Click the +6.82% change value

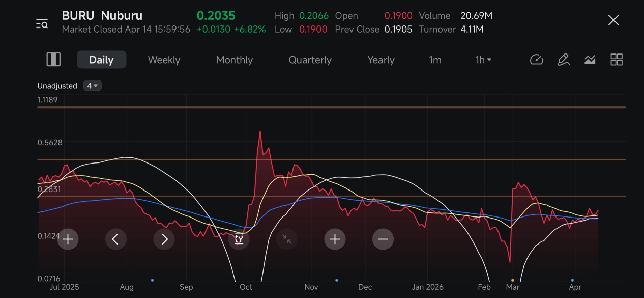click(250, 29)
